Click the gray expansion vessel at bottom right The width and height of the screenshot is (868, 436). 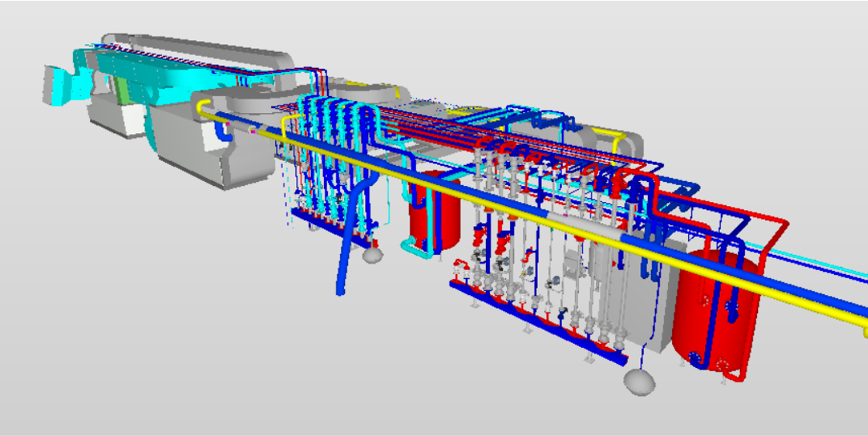click(640, 382)
